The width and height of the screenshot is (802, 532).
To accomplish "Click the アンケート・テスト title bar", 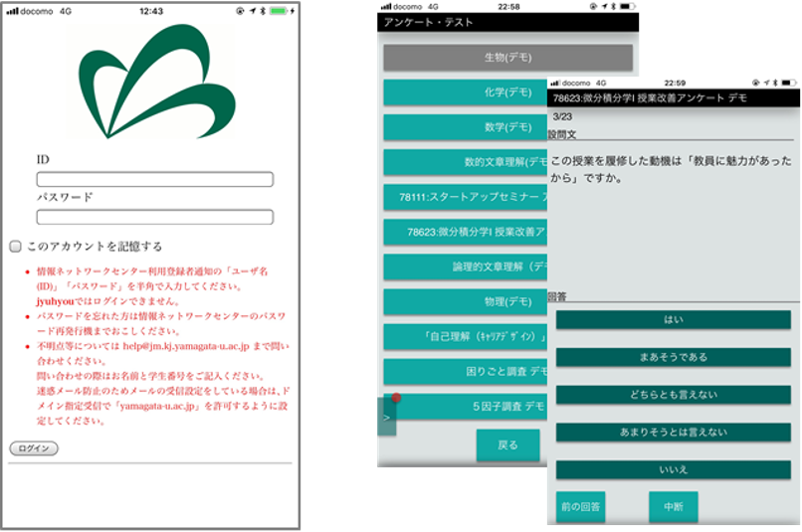I will [507, 23].
